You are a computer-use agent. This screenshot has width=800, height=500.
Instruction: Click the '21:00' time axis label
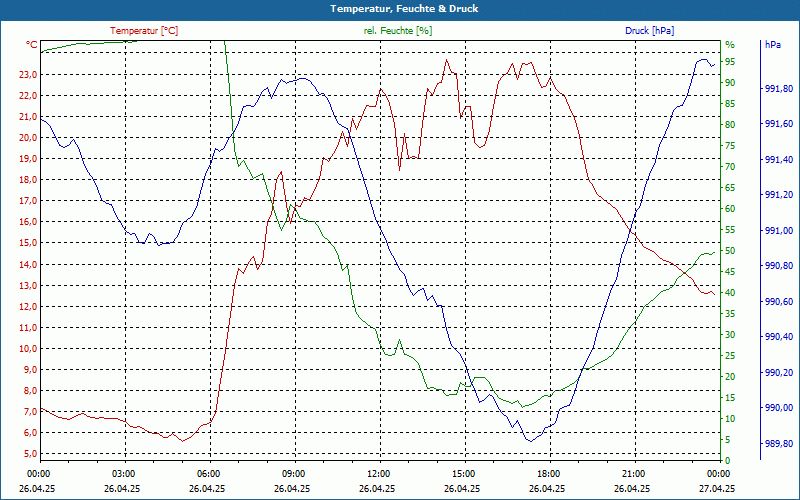(633, 473)
